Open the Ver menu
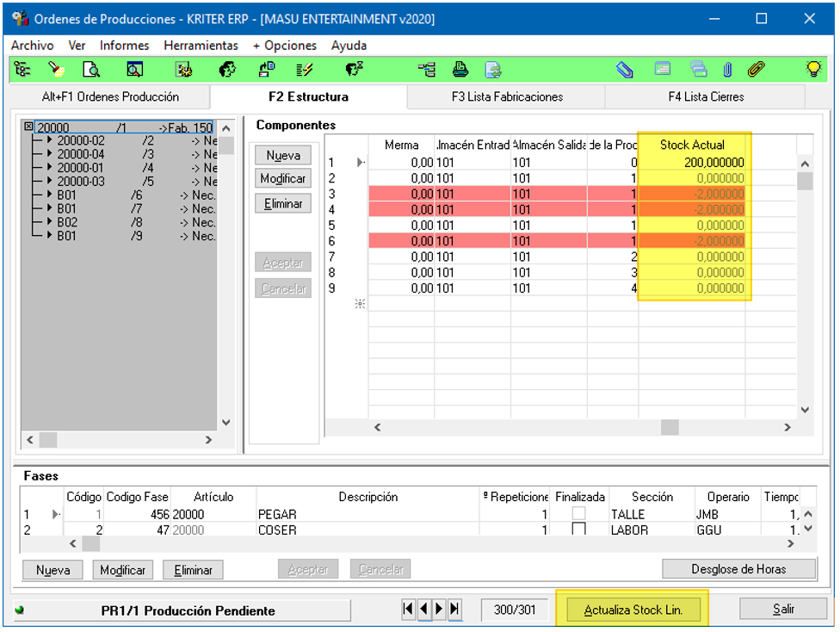840x632 pixels. (x=77, y=46)
